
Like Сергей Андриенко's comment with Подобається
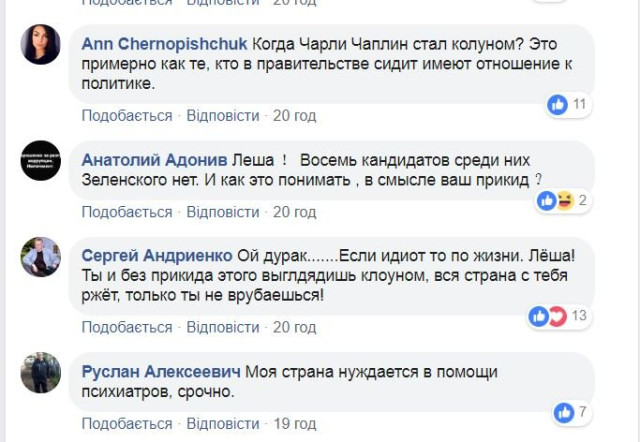127,327
